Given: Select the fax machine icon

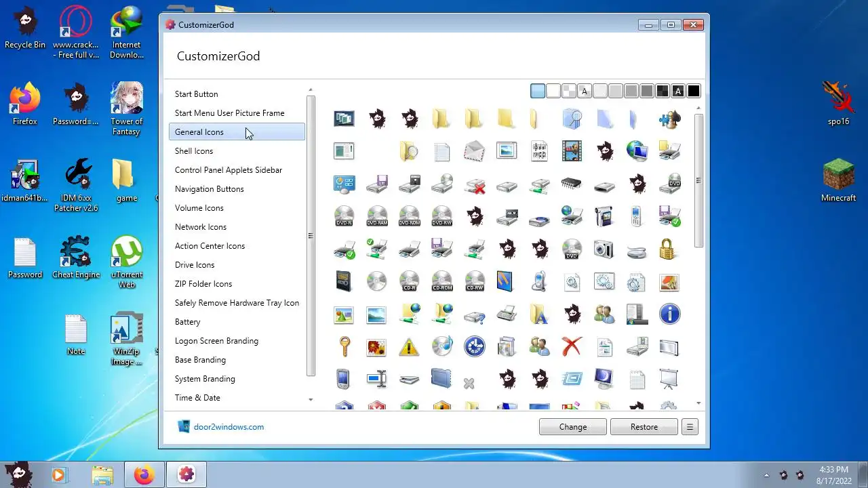Looking at the screenshot, I should pos(507,314).
